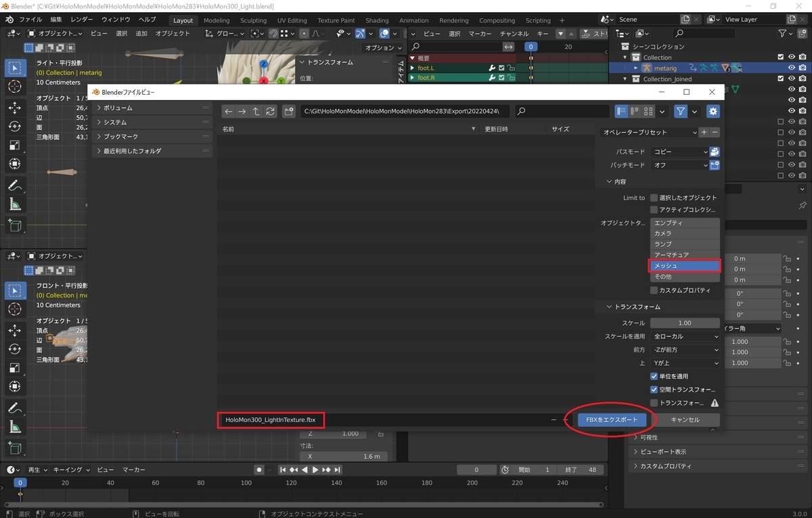
Task: Click the directory path field
Action: click(x=405, y=112)
